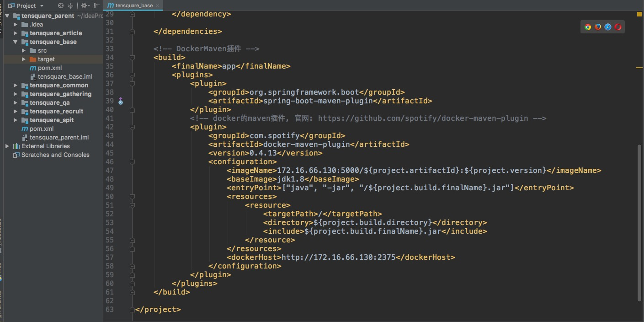This screenshot has width=644, height=322.
Task: Select the tensquare_qa module row
Action: [x=53, y=103]
